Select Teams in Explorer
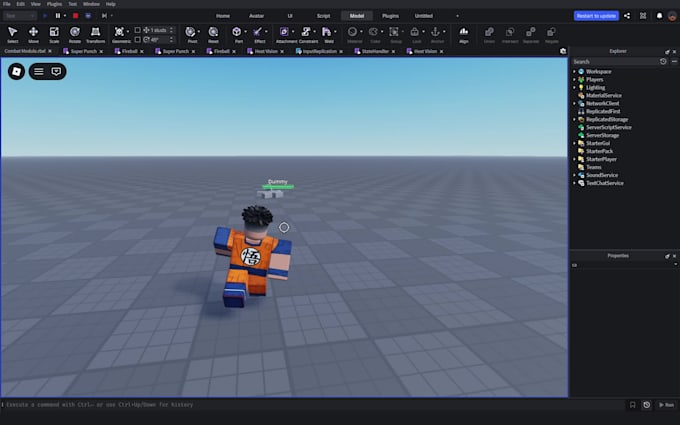The width and height of the screenshot is (680, 425). [x=594, y=167]
